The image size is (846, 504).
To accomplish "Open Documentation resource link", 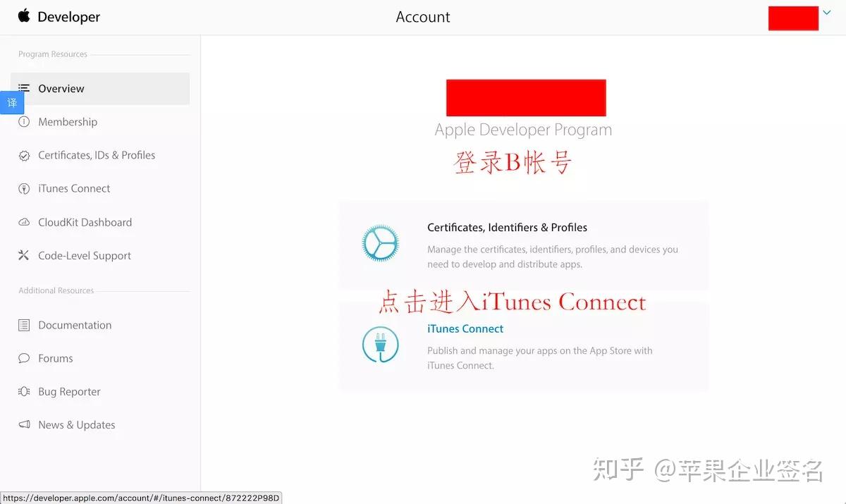I will [75, 325].
